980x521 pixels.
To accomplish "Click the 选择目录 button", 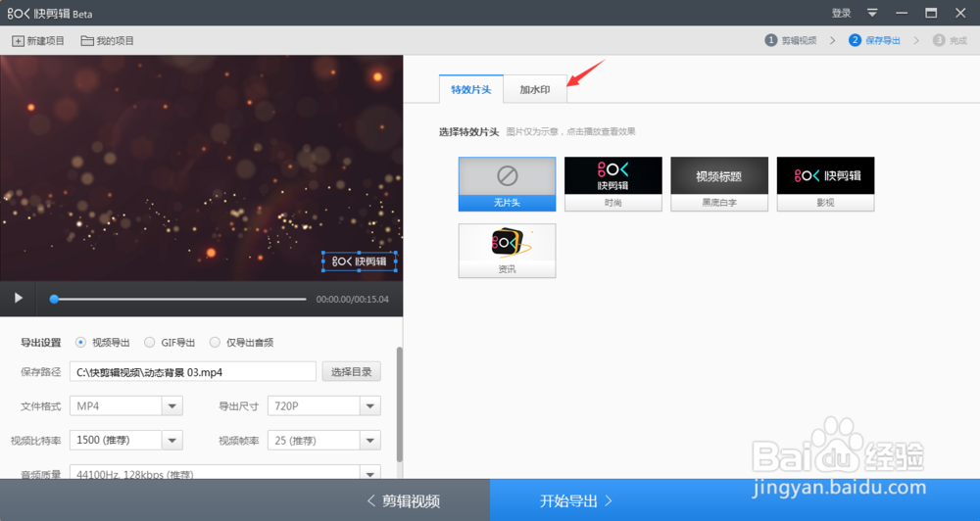I will pos(351,372).
